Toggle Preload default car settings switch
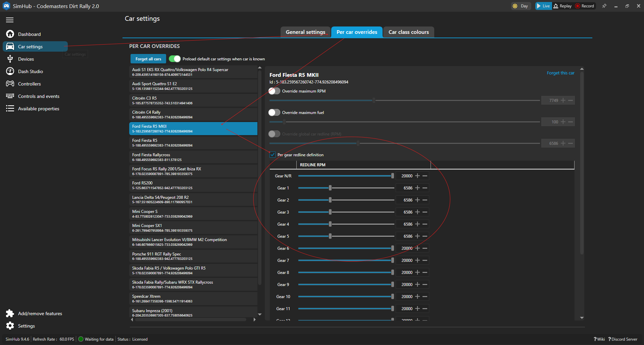 175,59
